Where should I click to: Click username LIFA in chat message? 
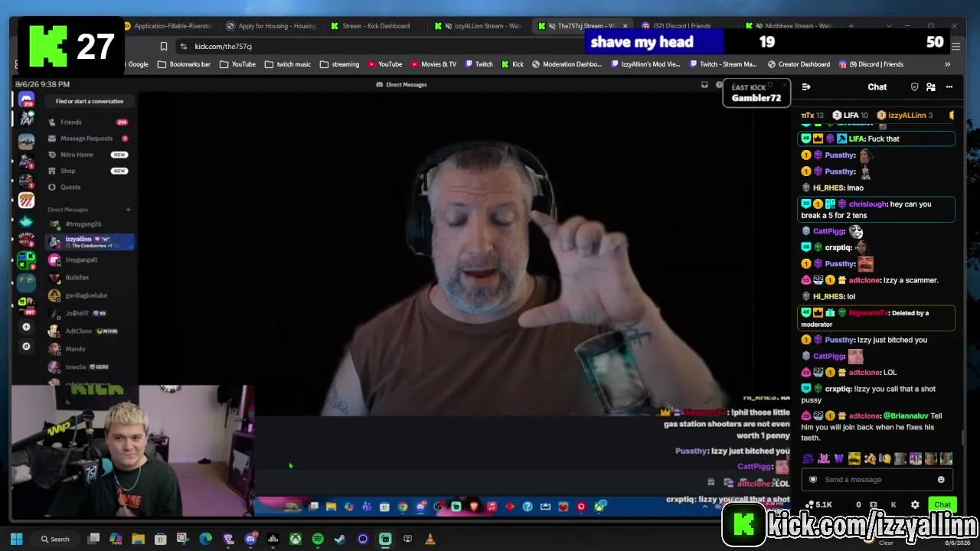click(x=857, y=139)
